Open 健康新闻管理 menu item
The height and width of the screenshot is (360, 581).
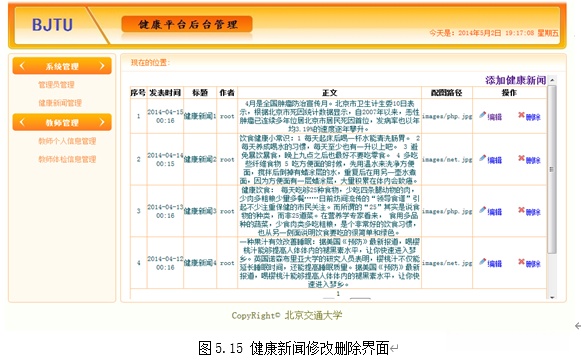(x=60, y=103)
